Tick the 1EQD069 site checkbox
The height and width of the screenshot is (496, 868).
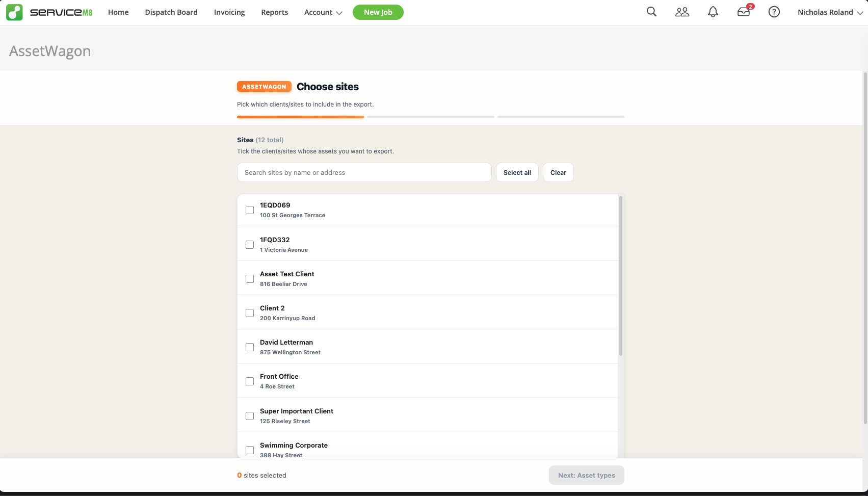coord(250,210)
